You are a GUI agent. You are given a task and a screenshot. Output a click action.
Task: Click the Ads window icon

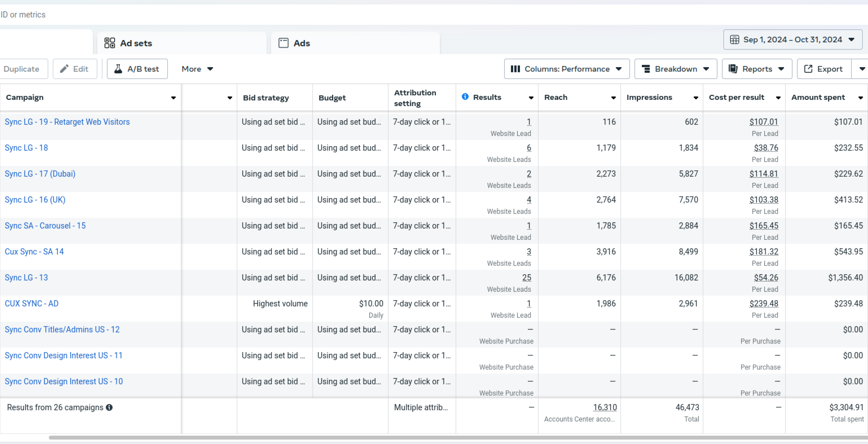coord(283,43)
